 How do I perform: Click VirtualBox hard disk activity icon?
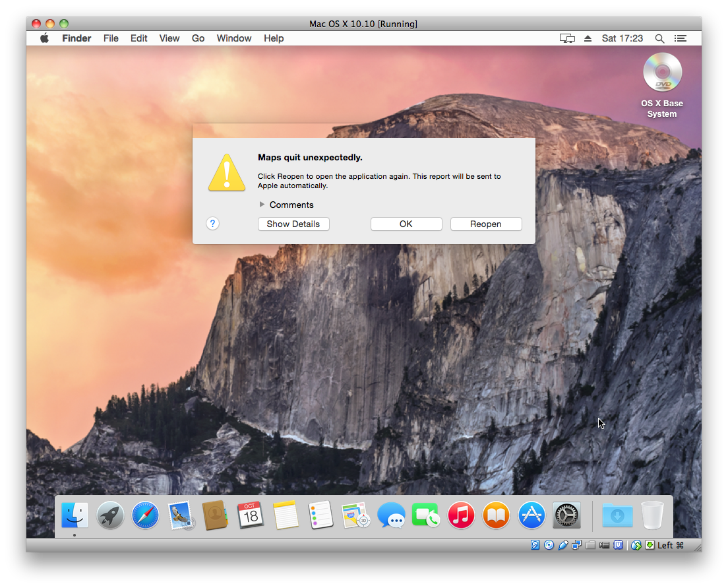(x=535, y=544)
